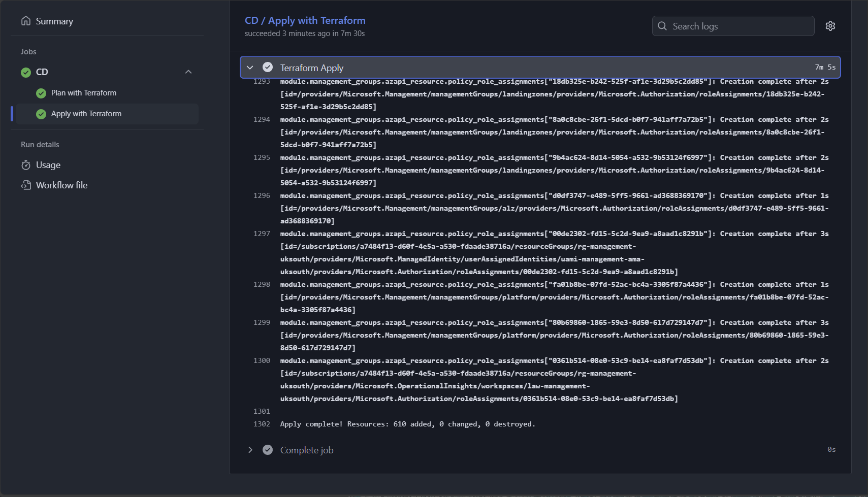Click the check icon beside Plan with Terraform
Screen dimensions: 868x497
click(41, 93)
